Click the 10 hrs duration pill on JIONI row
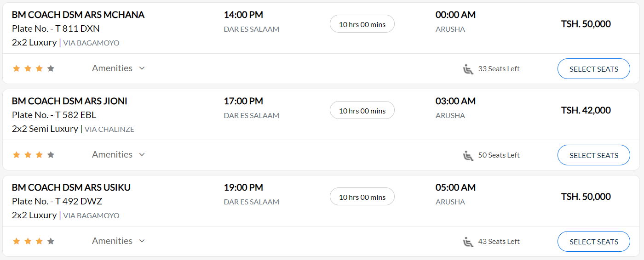 click(x=362, y=110)
